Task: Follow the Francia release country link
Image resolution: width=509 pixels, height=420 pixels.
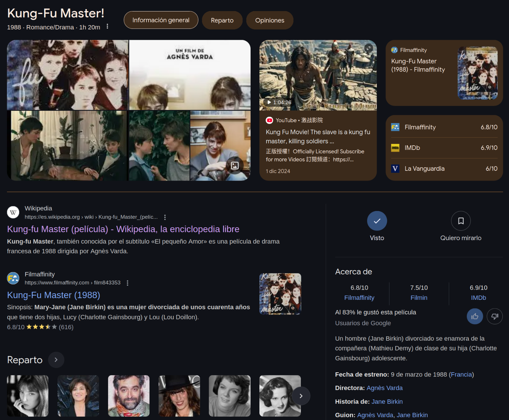Action: point(461,375)
